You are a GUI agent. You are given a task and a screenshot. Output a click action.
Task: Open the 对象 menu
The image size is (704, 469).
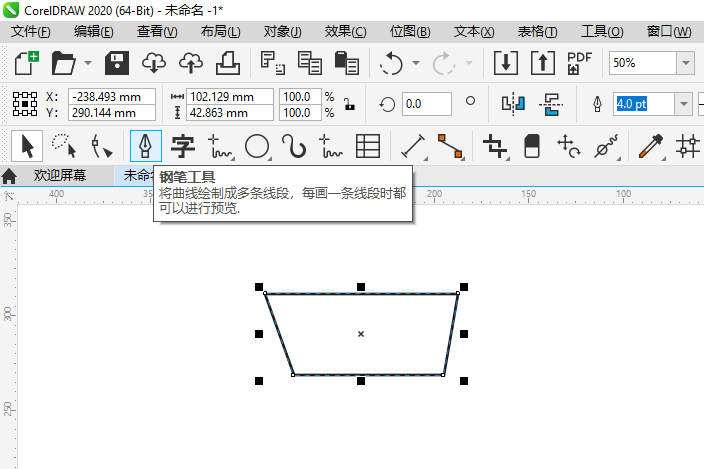[282, 32]
